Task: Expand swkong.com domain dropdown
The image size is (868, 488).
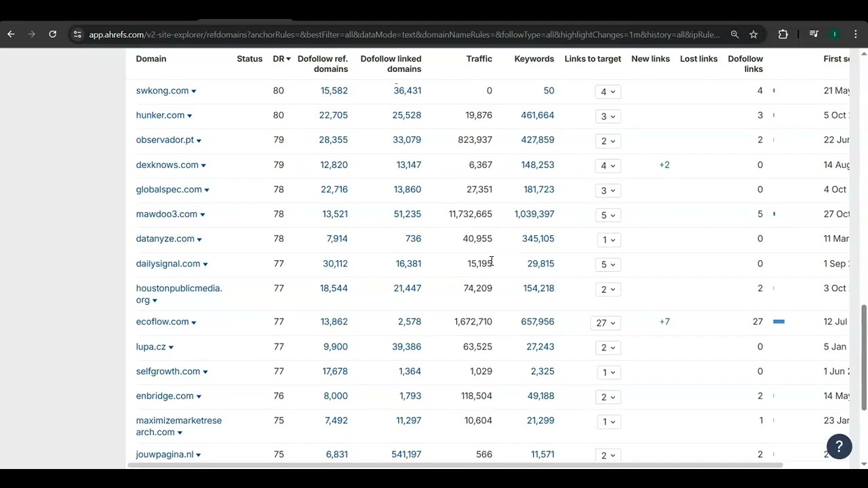Action: (193, 91)
